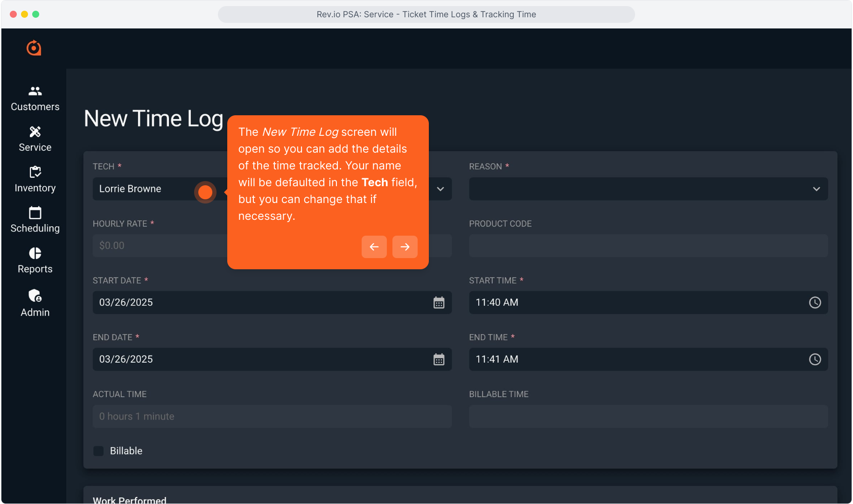Click the Billable Time field
853x504 pixels.
[648, 416]
